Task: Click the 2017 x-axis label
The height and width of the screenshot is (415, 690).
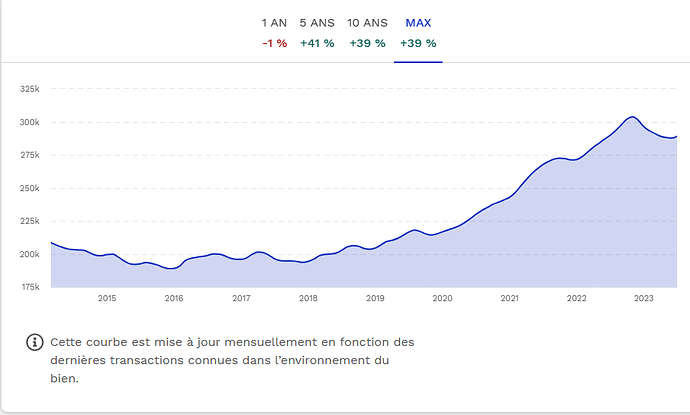Action: [241, 298]
